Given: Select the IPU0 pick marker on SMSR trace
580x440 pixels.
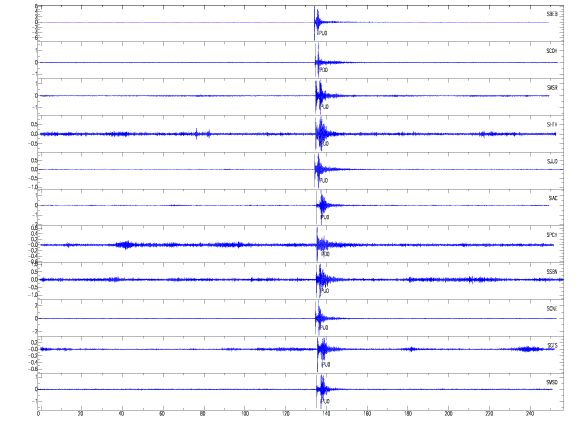Looking at the screenshot, I should 324,107.
